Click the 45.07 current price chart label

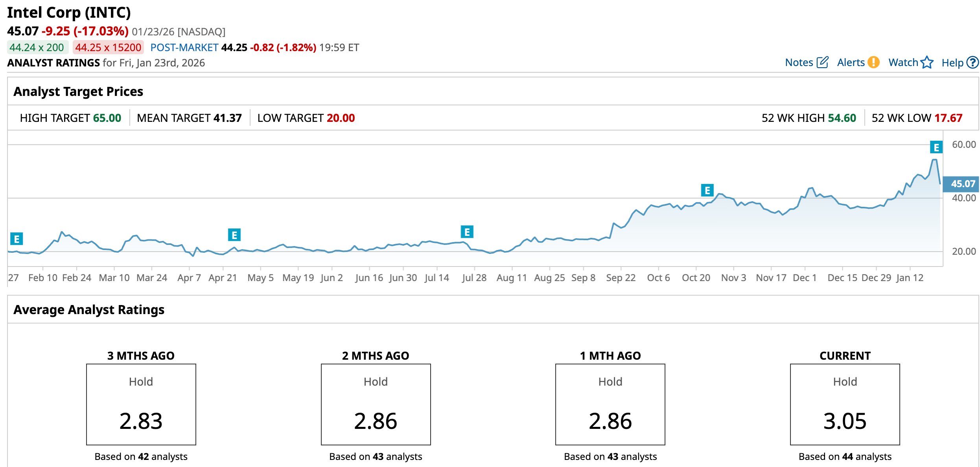click(x=962, y=184)
